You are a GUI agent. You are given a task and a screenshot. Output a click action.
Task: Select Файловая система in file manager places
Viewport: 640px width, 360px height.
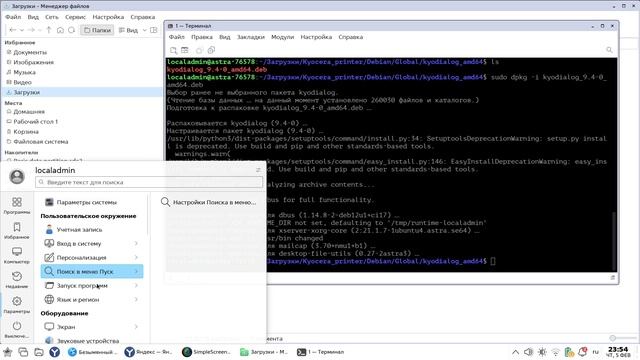[x=37, y=142]
